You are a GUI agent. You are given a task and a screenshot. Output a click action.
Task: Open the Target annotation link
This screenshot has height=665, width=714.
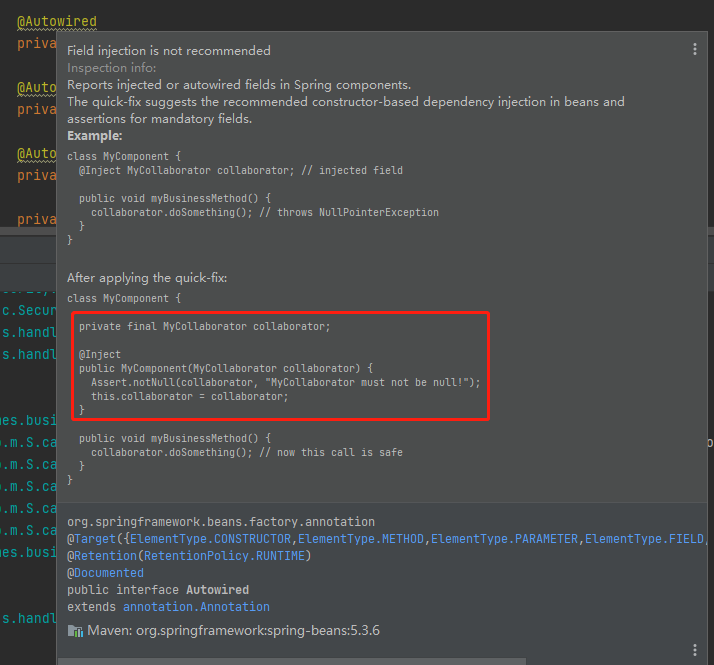(x=95, y=539)
